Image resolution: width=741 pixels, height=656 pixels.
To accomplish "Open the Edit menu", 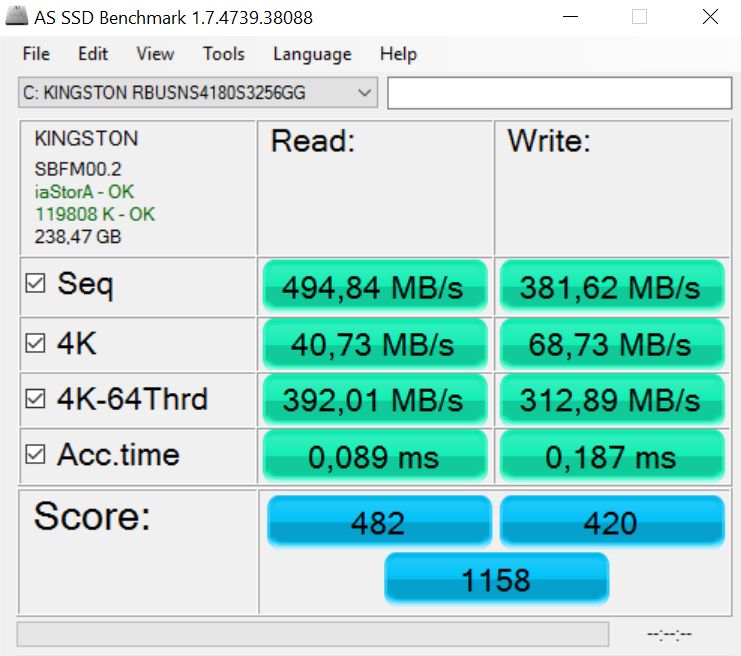I will 93,54.
